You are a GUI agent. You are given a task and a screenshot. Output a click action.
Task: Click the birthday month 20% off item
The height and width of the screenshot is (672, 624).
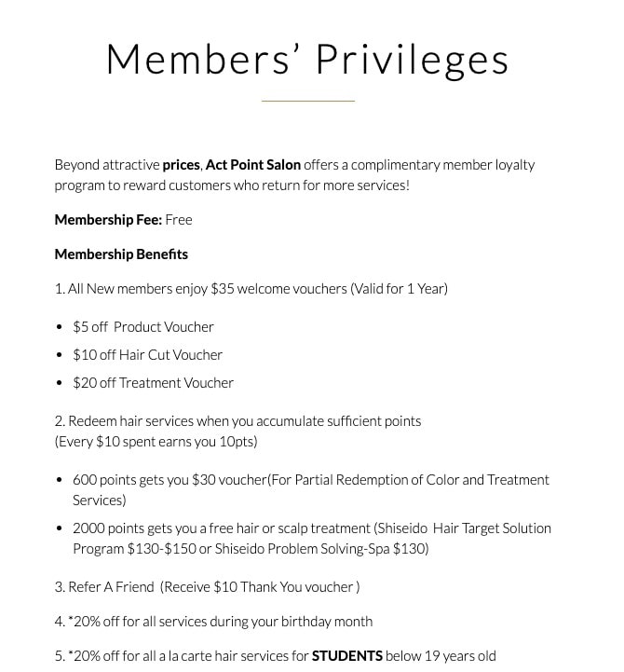[x=213, y=622]
